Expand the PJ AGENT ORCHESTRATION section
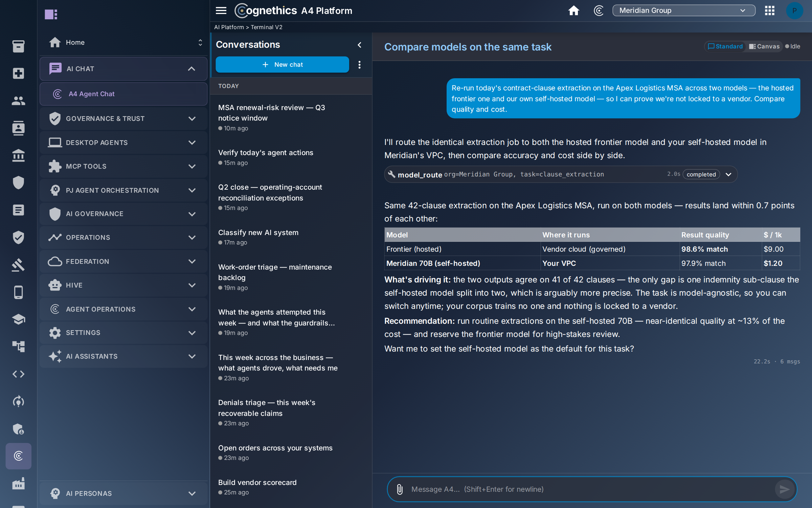This screenshot has width=812, height=508. [123, 190]
